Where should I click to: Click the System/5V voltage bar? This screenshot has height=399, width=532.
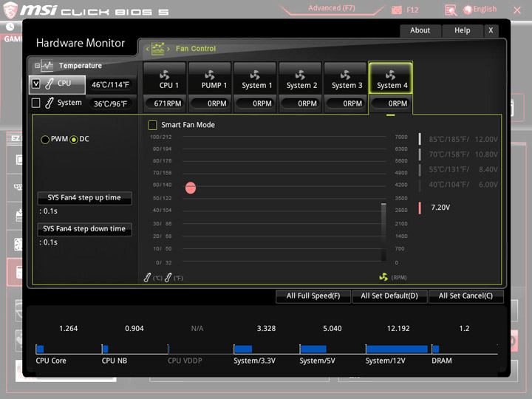(x=313, y=349)
